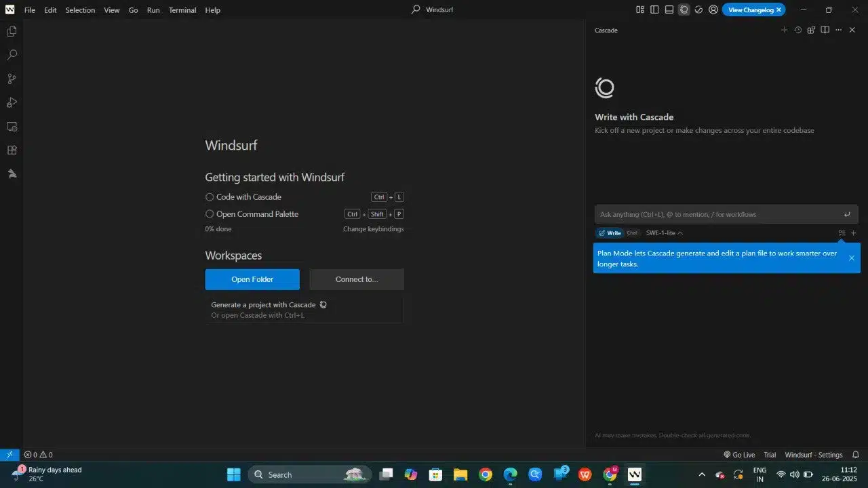
Task: Open Windsurf - Settings in status bar
Action: (x=814, y=455)
